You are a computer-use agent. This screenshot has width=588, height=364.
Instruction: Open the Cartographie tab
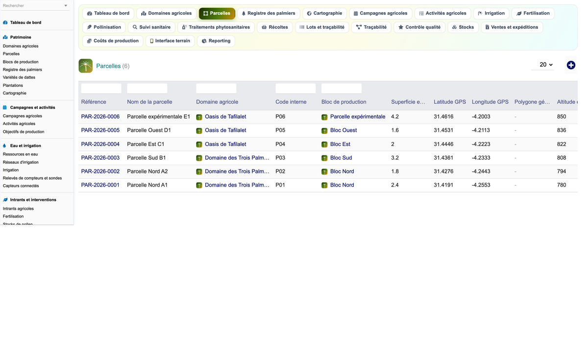pos(324,13)
